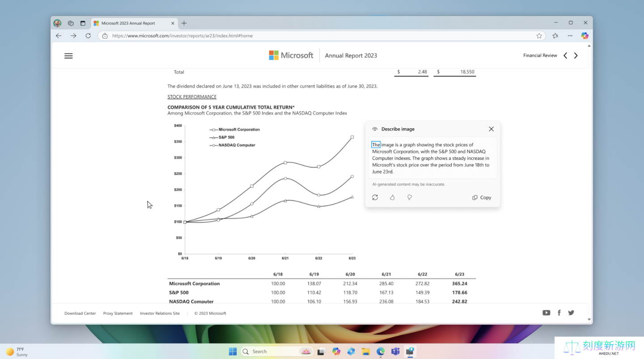Click the Microsoft Corporation table row label
The width and height of the screenshot is (644, 359).
click(195, 283)
